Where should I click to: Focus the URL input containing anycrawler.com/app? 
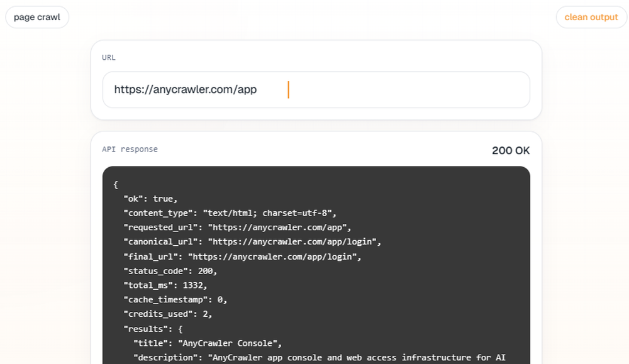(316, 90)
